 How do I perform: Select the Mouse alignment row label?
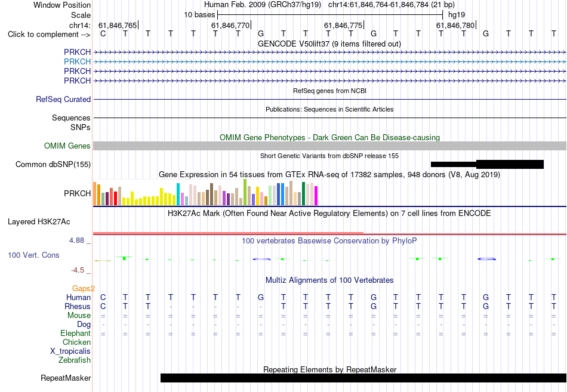point(79,316)
